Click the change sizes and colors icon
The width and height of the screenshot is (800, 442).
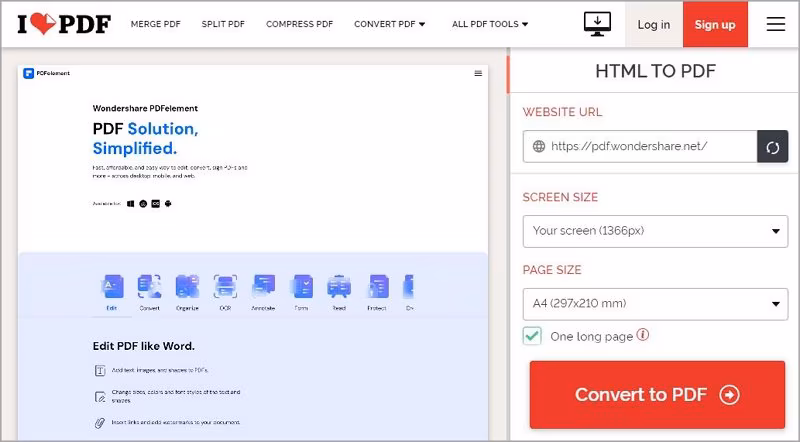pos(100,397)
